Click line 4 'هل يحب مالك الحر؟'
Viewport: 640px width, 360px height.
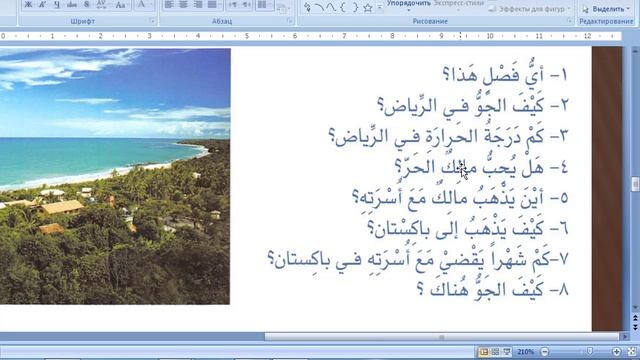(x=481, y=167)
